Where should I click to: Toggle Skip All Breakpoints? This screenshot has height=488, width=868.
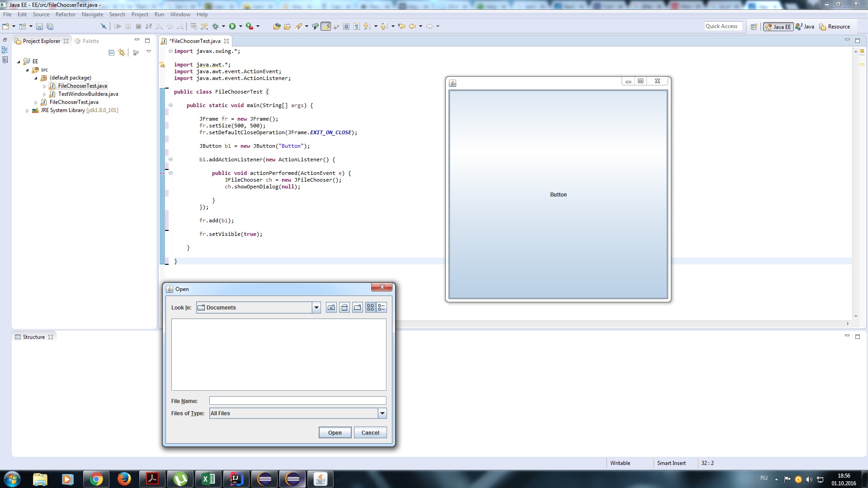point(104,26)
